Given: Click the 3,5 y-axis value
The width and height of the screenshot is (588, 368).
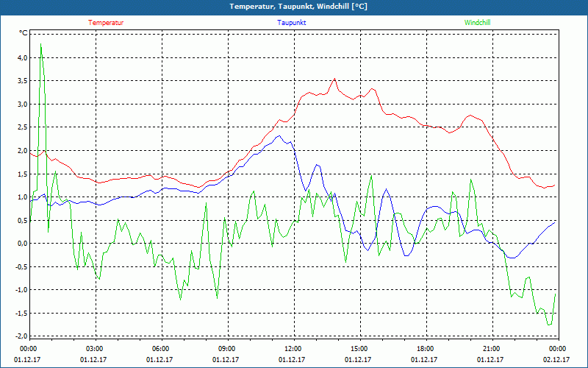Looking at the screenshot, I should [x=22, y=81].
